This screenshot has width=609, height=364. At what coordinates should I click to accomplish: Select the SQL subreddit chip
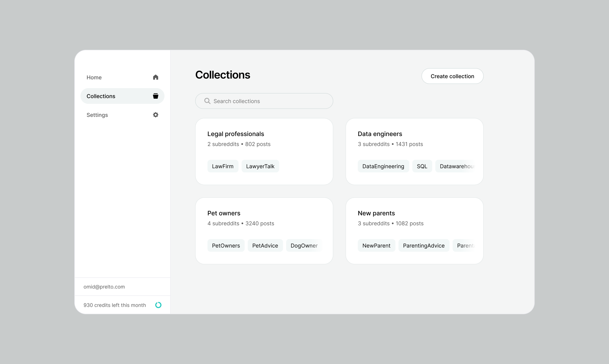click(422, 166)
